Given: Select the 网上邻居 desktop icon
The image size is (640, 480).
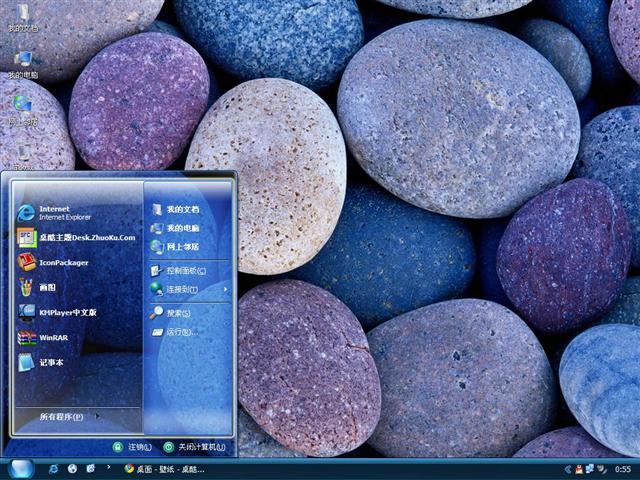Looking at the screenshot, I should click(22, 108).
